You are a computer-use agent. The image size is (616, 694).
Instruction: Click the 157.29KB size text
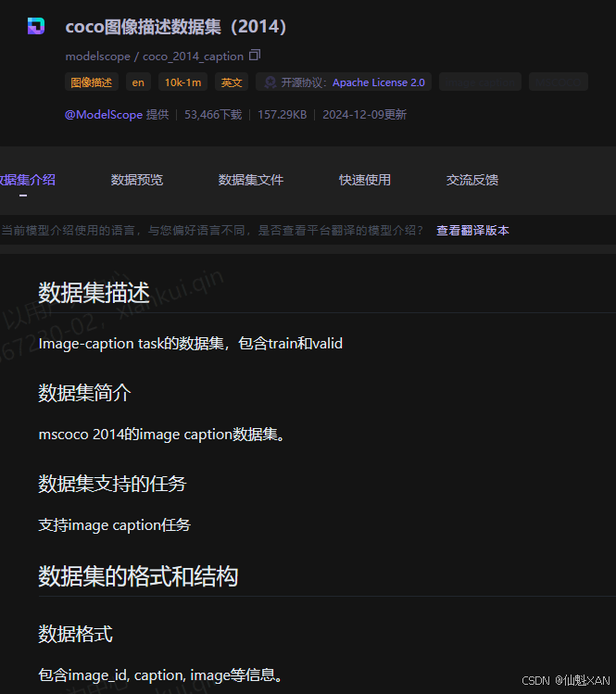[282, 115]
